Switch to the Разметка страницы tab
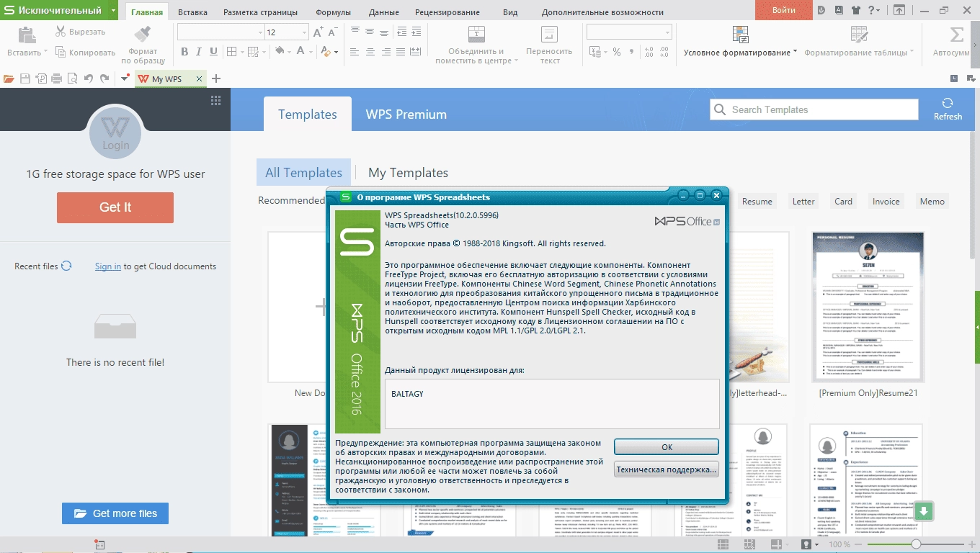980x553 pixels. [260, 12]
